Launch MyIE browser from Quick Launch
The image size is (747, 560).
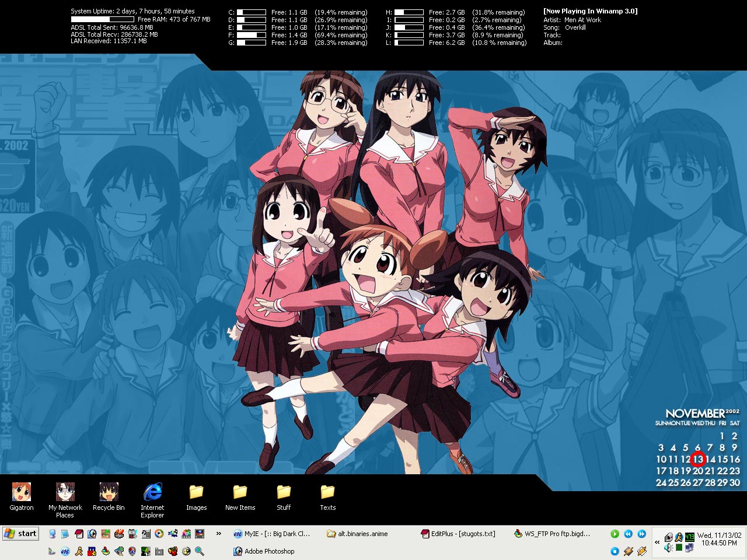click(x=65, y=551)
